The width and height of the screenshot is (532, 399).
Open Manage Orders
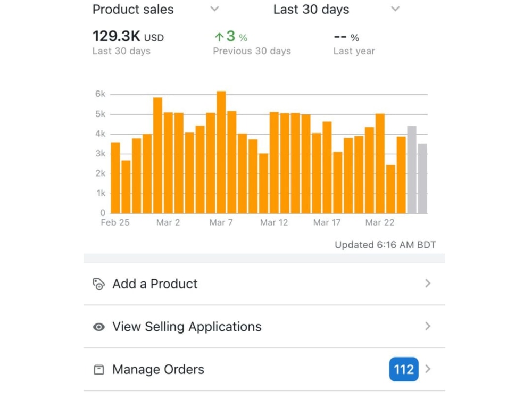(x=157, y=369)
